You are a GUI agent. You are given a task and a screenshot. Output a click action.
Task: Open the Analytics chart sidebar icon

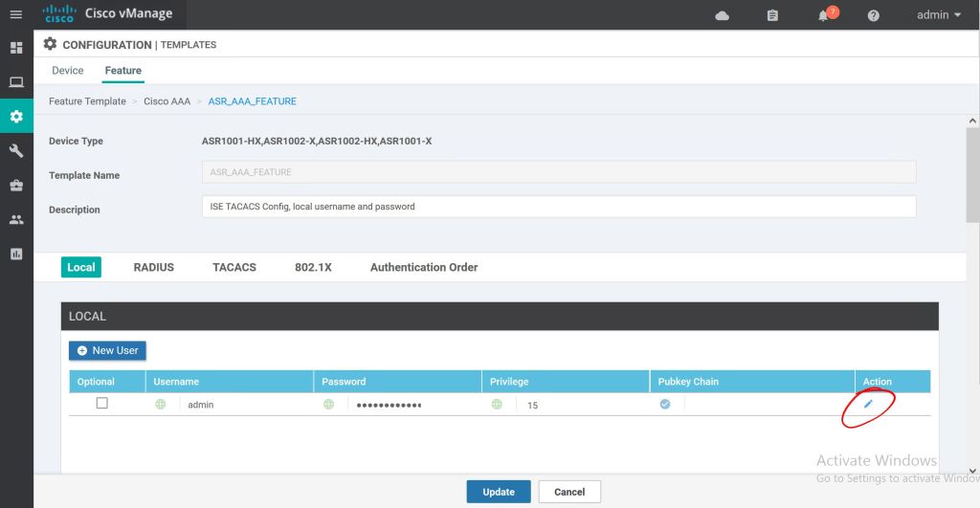coord(16,254)
